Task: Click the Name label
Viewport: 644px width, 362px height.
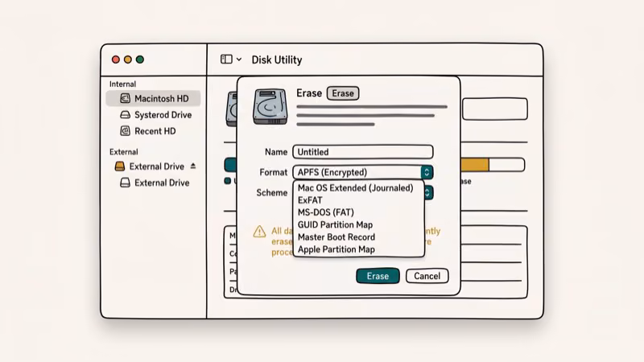Action: point(276,152)
